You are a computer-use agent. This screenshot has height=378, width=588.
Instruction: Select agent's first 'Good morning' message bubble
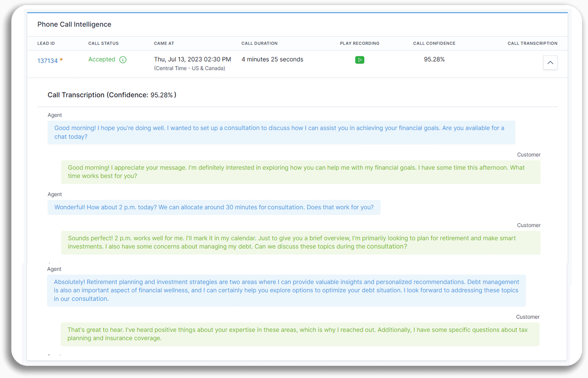pos(281,132)
